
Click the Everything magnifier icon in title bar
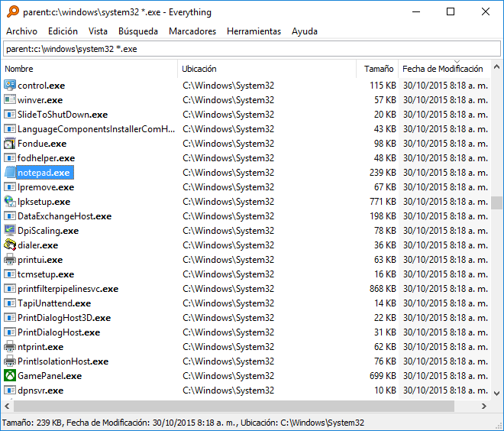(x=13, y=12)
